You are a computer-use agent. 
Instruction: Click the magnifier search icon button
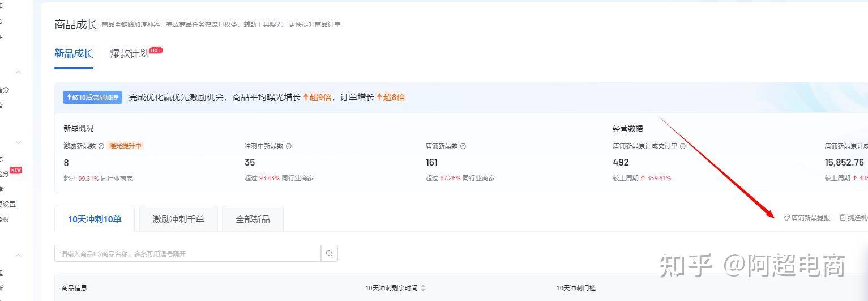tap(329, 253)
